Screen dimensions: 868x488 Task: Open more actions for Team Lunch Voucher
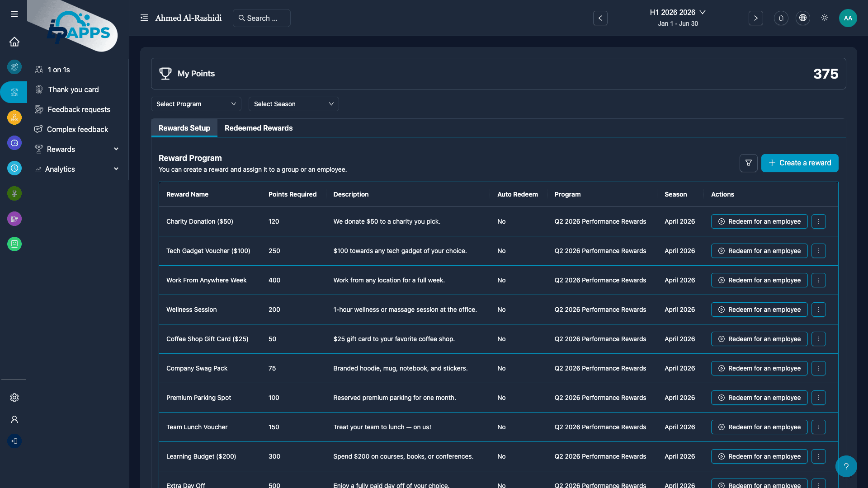[x=819, y=427]
